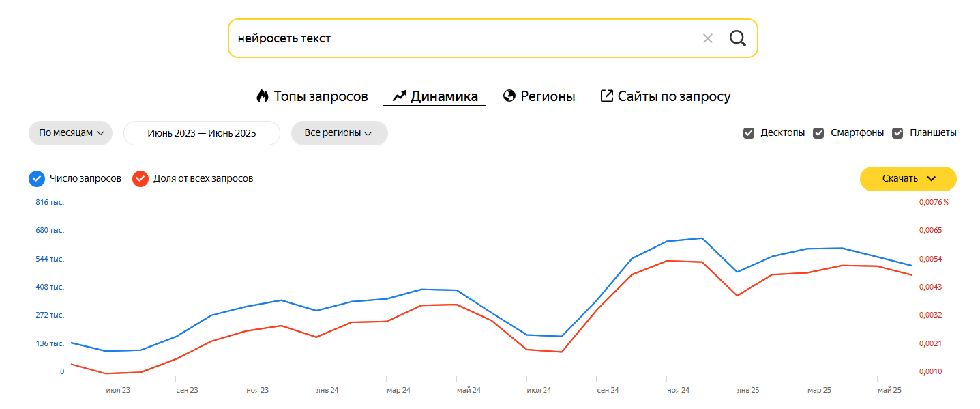Screen dimensions: 980x409
Task: Toggle blue Число запросов series circle
Action: (37, 179)
